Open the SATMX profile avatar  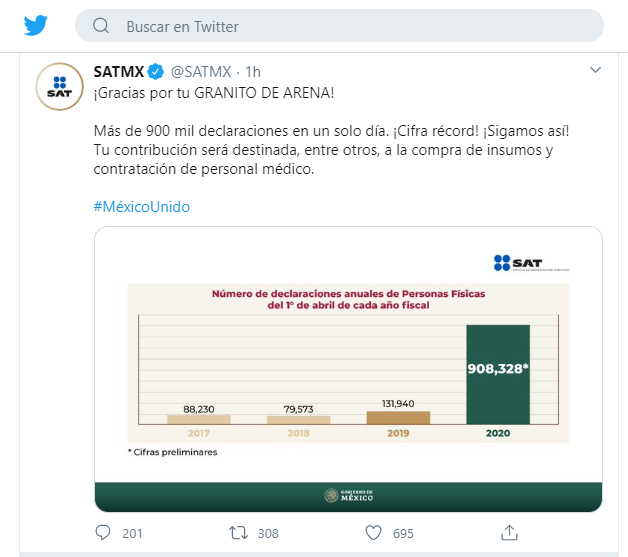[60, 86]
